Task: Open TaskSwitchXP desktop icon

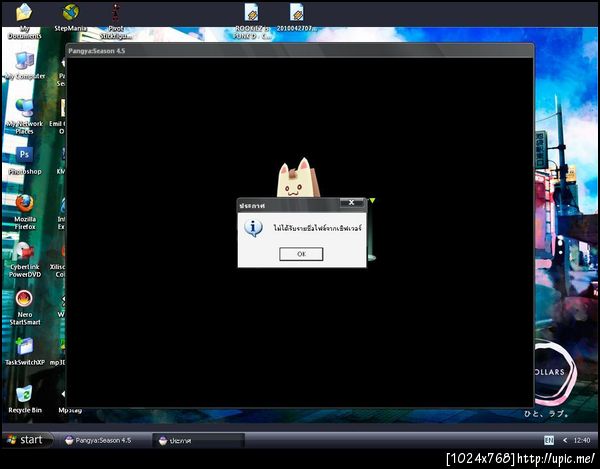Action: pyautogui.click(x=25, y=352)
